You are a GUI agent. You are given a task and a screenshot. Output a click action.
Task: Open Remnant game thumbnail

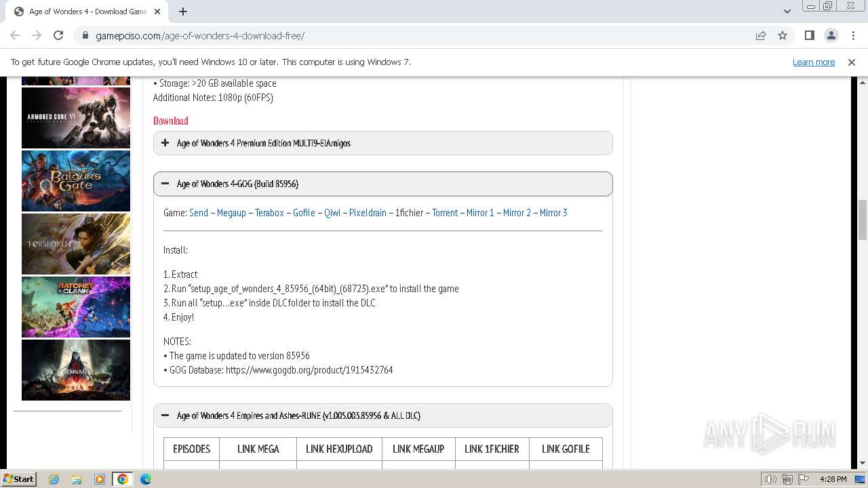click(x=76, y=370)
